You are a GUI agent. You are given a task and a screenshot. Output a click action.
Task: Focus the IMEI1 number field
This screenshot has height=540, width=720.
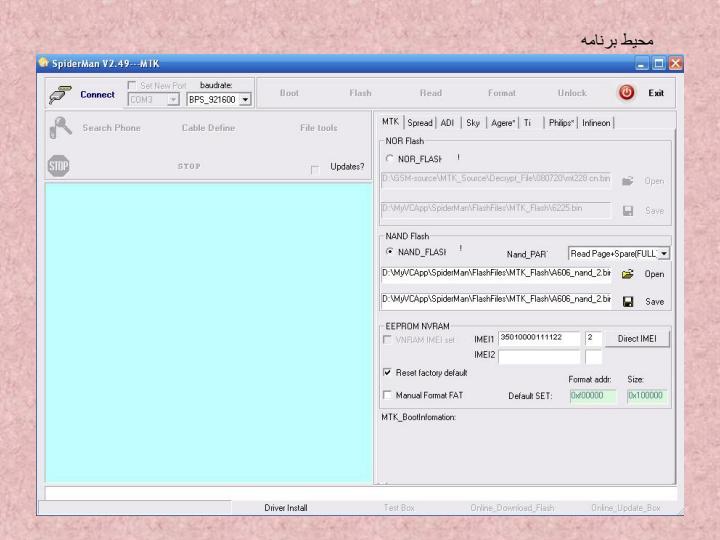(x=539, y=338)
